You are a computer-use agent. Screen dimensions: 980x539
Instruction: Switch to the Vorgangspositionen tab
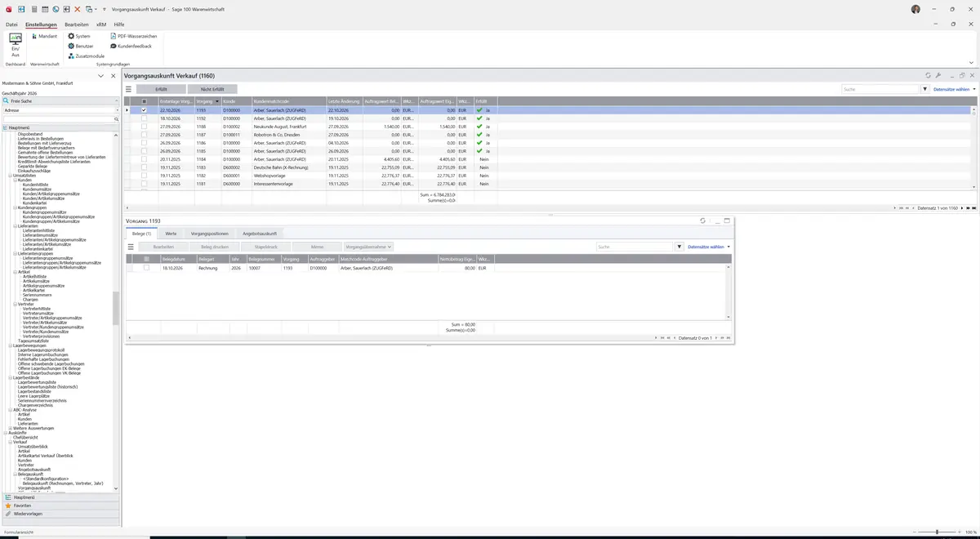pyautogui.click(x=210, y=234)
